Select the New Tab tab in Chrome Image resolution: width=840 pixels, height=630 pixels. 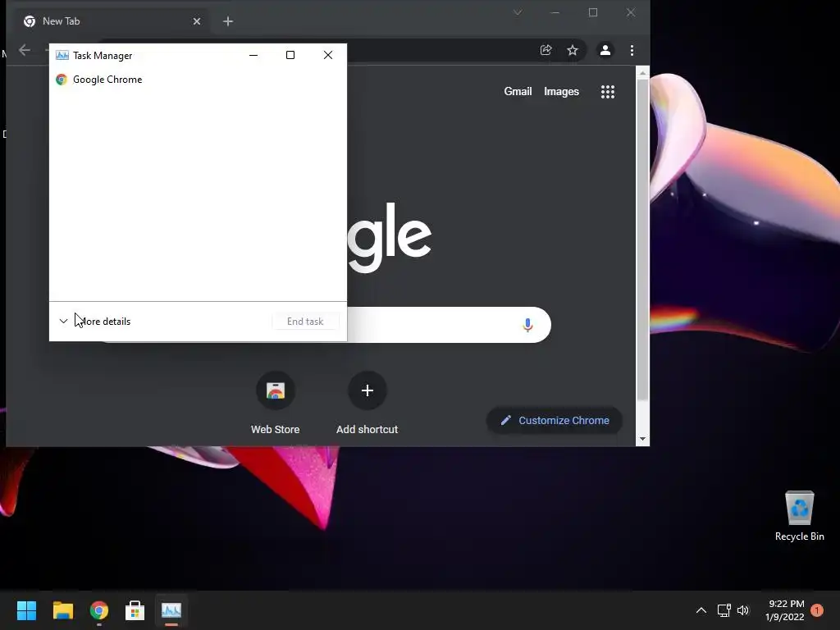tap(113, 21)
